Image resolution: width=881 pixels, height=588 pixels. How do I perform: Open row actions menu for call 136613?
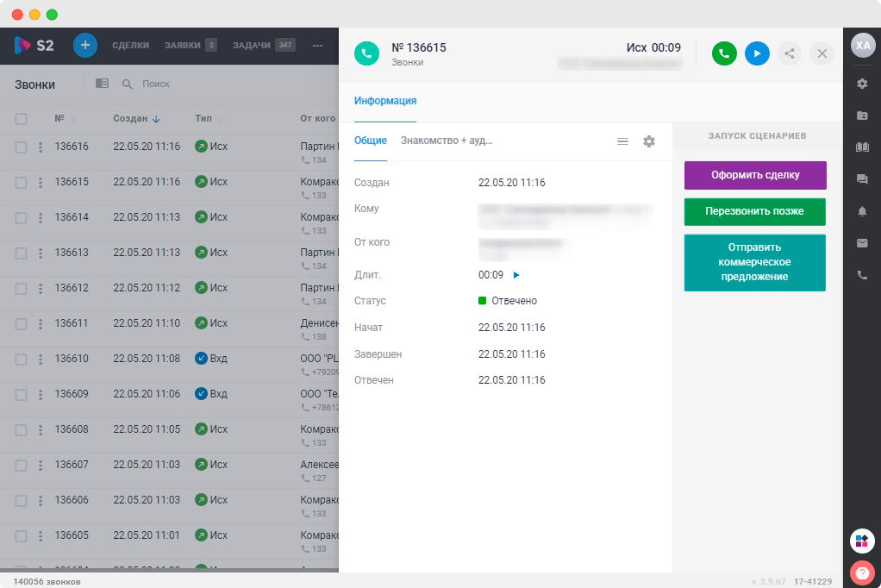pyautogui.click(x=41, y=253)
